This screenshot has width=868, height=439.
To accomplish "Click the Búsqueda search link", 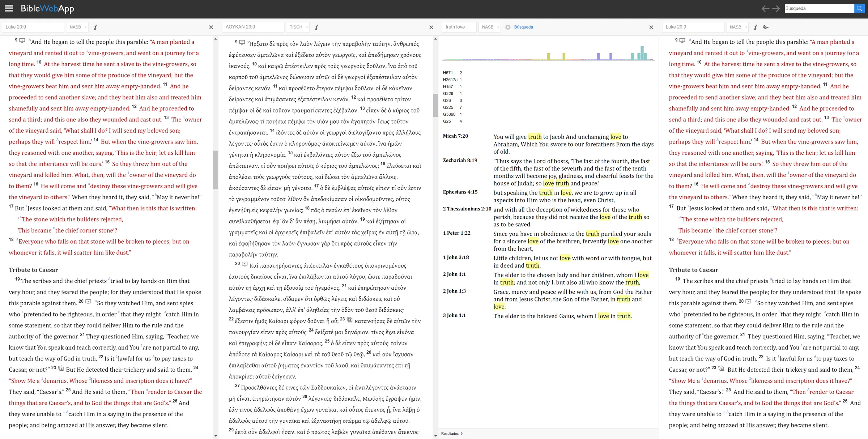I will click(524, 27).
